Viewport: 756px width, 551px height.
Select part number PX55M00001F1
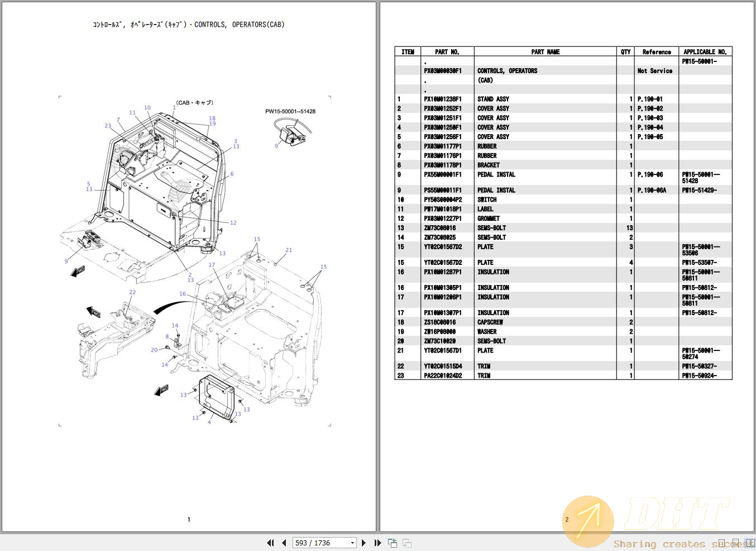(443, 175)
